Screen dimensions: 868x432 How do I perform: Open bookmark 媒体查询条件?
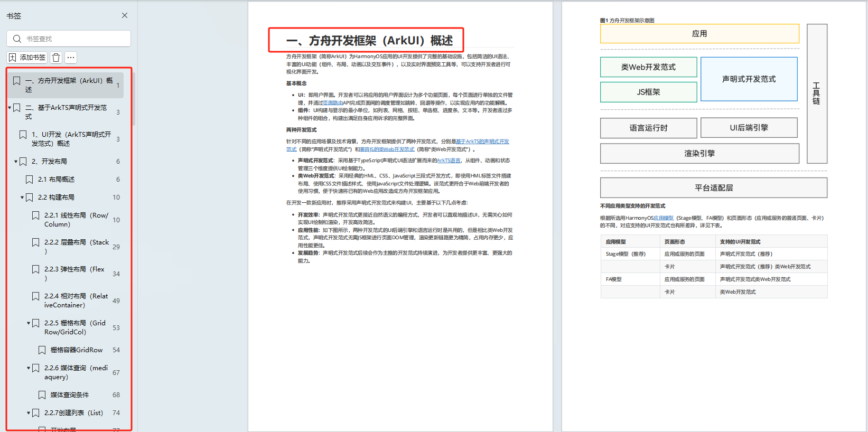point(70,395)
